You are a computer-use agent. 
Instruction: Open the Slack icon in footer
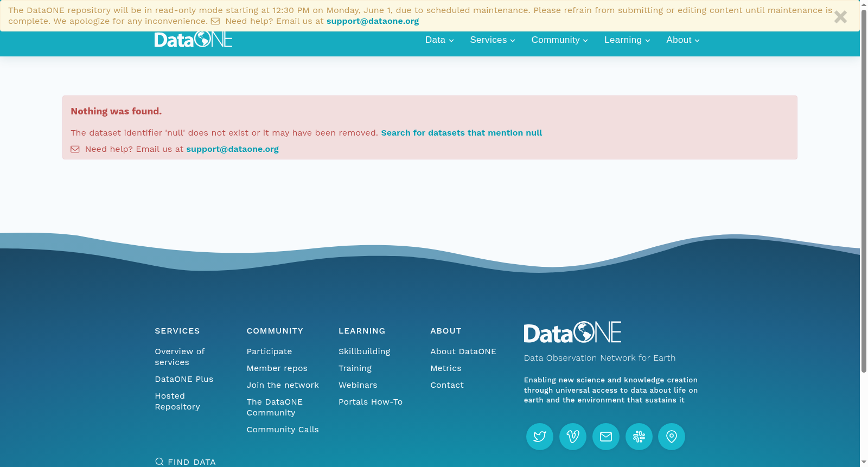coord(639,437)
